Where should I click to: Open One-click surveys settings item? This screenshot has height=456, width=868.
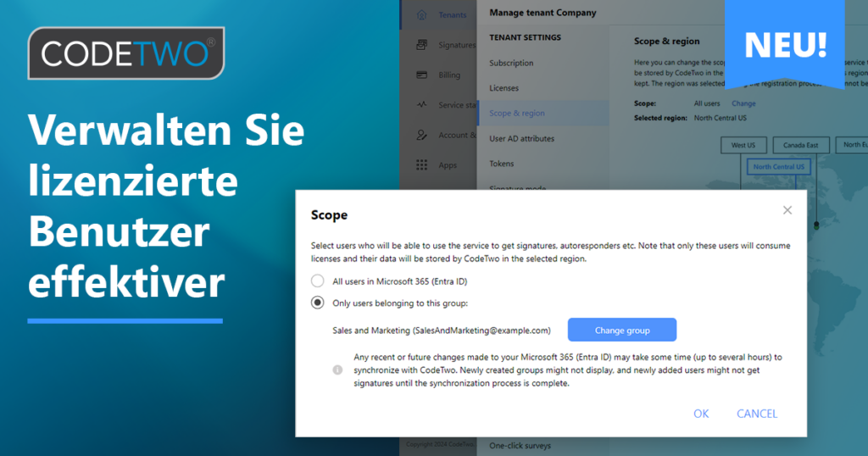click(520, 446)
